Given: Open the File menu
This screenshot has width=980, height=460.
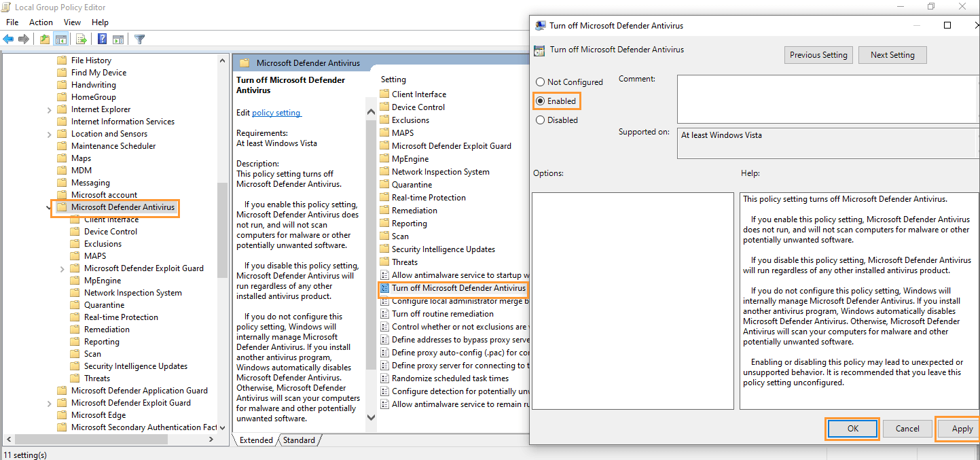Looking at the screenshot, I should 12,22.
